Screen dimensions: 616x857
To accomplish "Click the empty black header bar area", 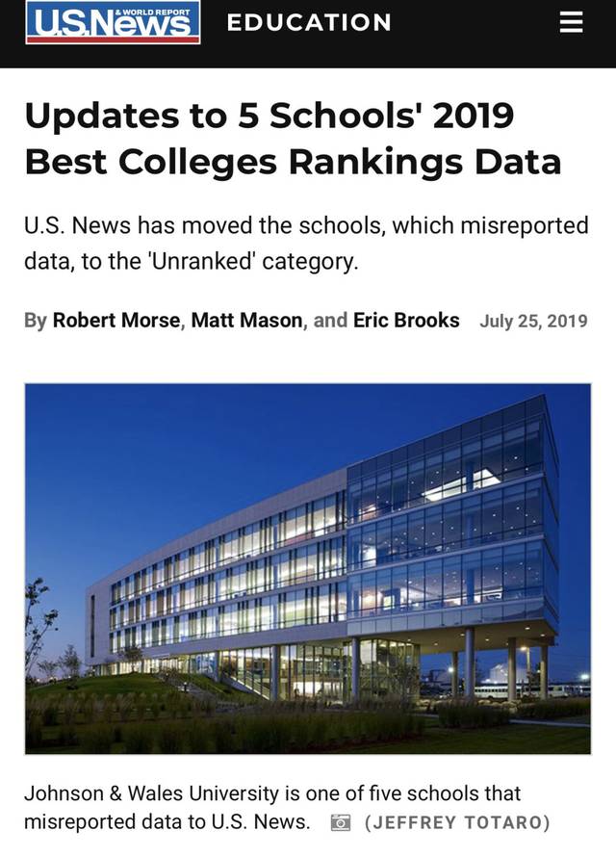I will click(x=472, y=23).
